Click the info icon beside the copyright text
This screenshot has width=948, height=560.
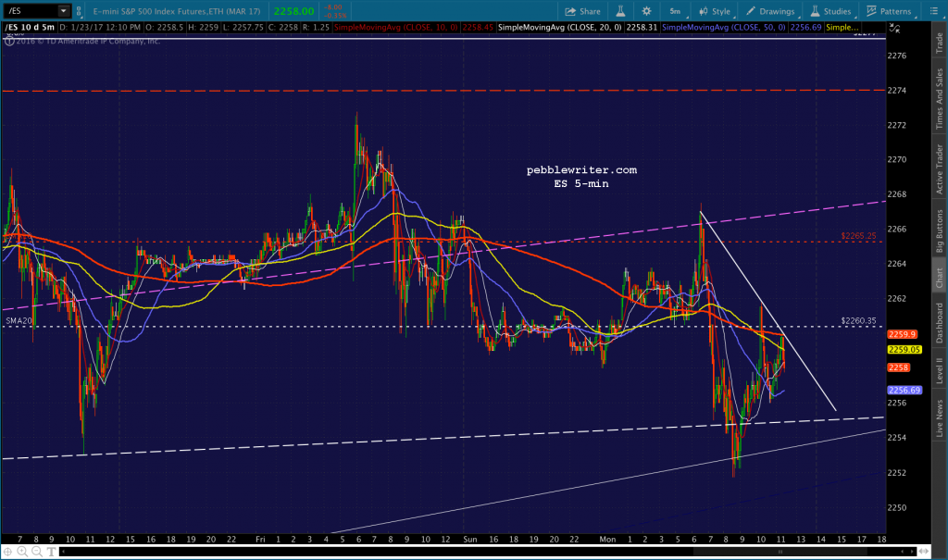pos(9,41)
